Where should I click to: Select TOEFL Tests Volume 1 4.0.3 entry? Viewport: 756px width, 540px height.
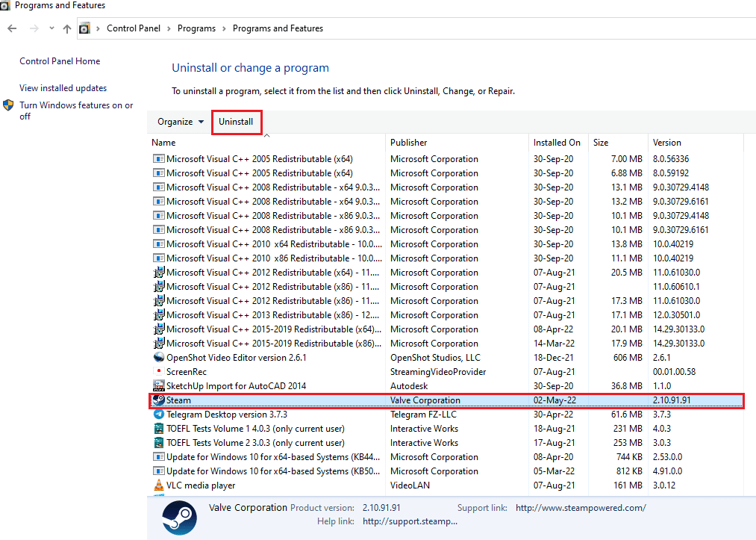coord(255,429)
